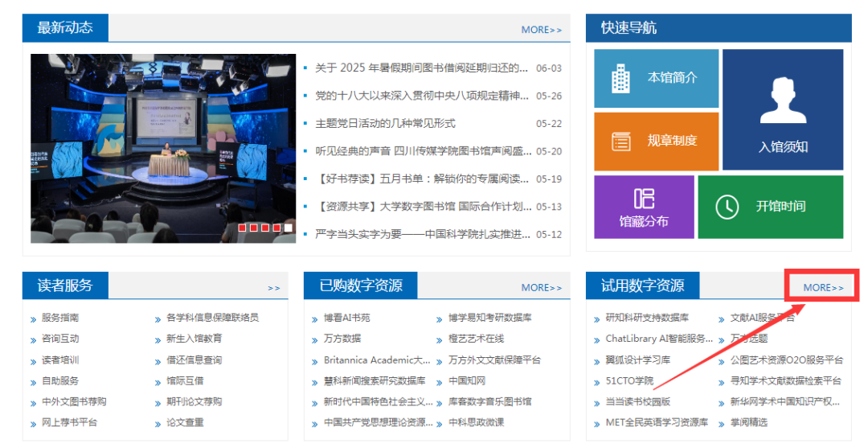Viewport: 868px width, 448px height.
Task: Expand MORE>> in 试用数字资源 section
Action: point(823,288)
